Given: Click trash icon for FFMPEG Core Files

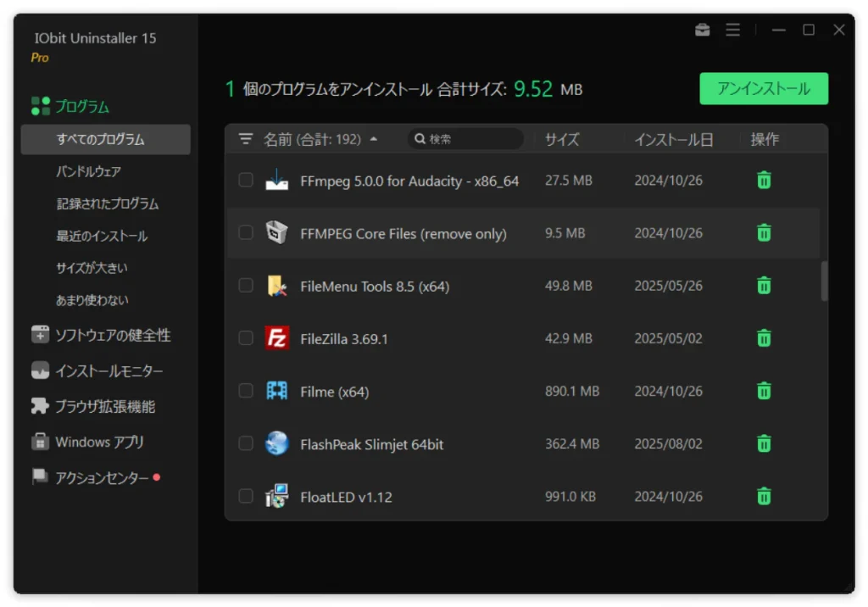Looking at the screenshot, I should click(x=764, y=232).
